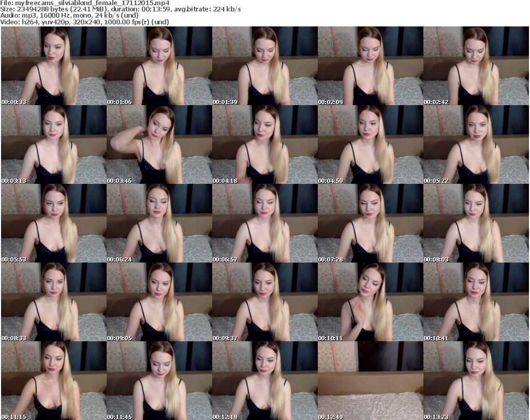Image resolution: width=530 pixels, height=420 pixels.
Task: Click the 00:03:13 thumbnail
Action: (54, 144)
